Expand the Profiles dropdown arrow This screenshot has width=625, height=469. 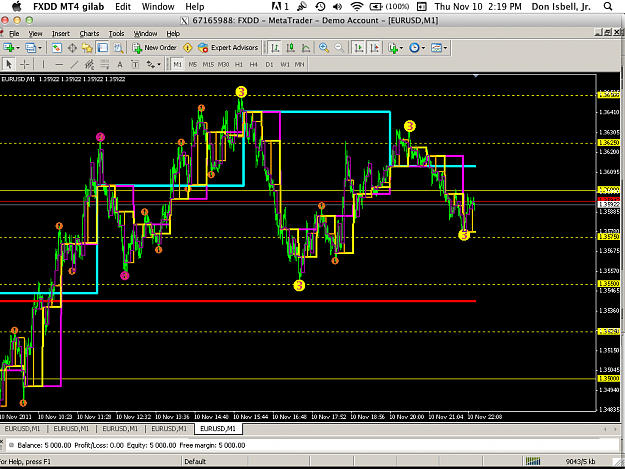40,48
